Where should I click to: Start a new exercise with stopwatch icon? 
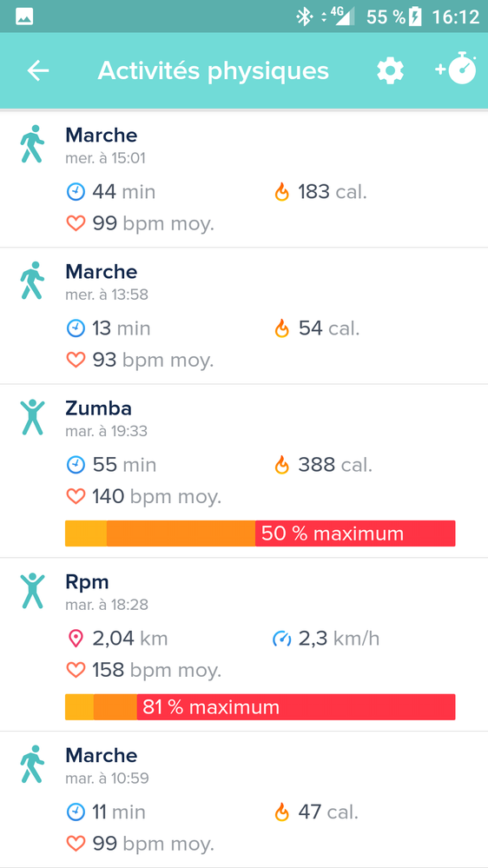(x=456, y=69)
